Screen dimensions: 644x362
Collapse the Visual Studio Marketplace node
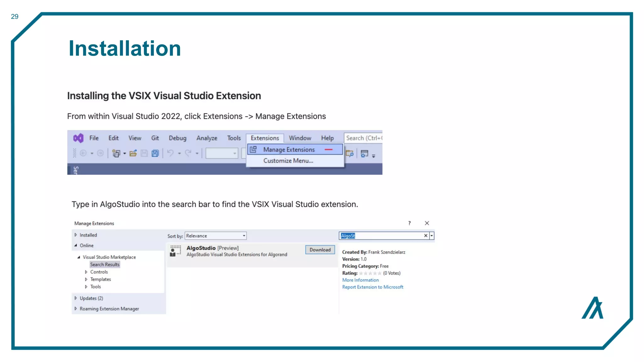79,257
